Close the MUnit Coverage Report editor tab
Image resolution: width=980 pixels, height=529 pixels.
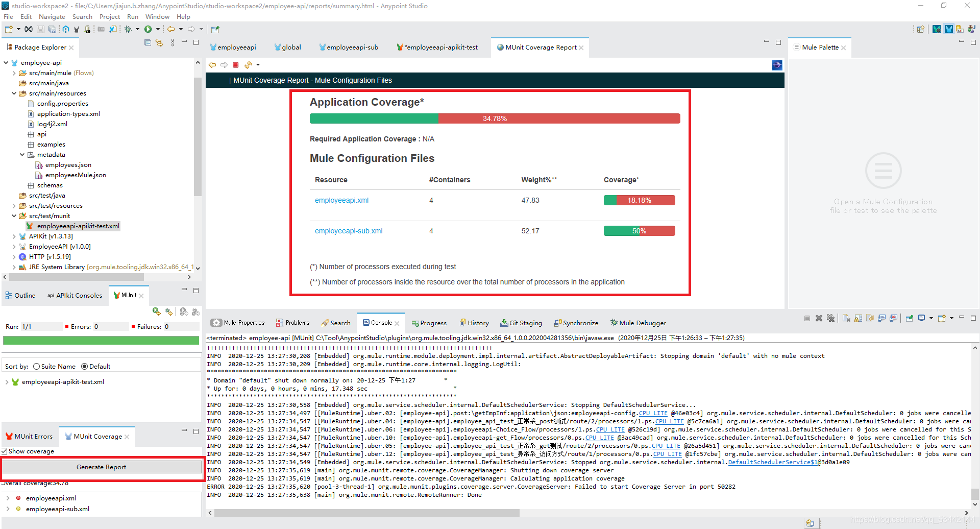click(x=581, y=47)
